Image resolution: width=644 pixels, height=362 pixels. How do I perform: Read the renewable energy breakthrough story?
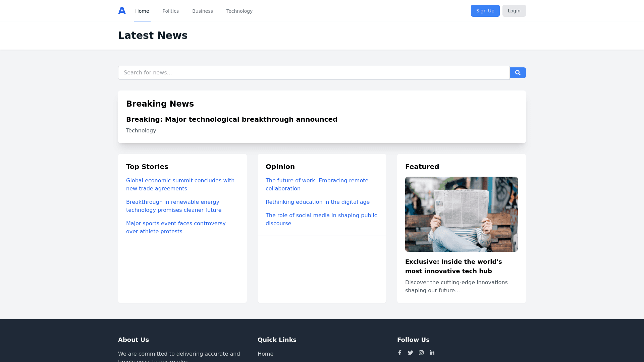tap(173, 206)
